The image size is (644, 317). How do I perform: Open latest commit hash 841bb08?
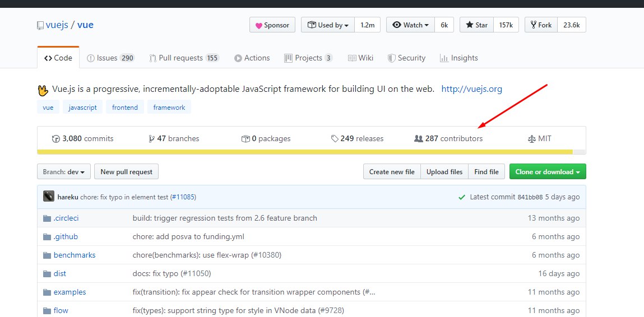[530, 197]
